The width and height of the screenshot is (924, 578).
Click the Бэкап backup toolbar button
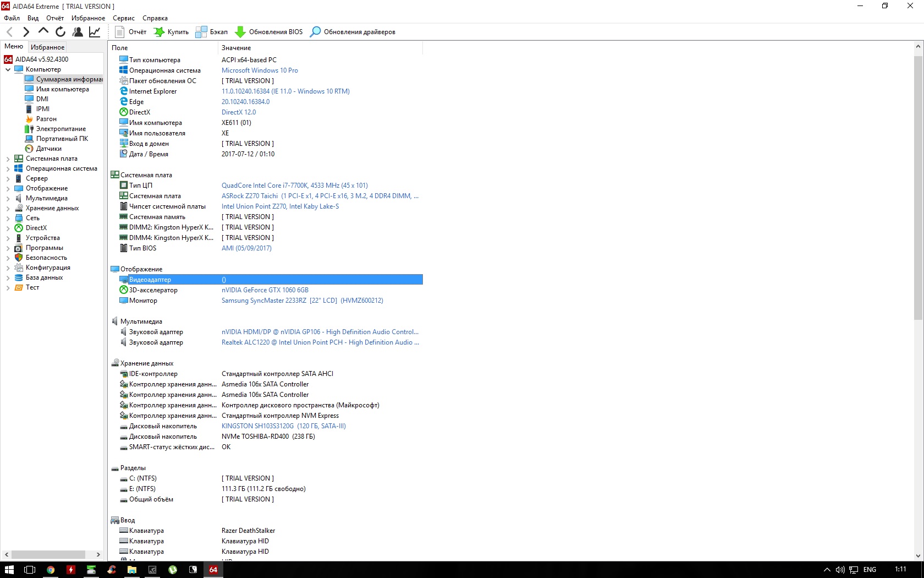coord(212,32)
